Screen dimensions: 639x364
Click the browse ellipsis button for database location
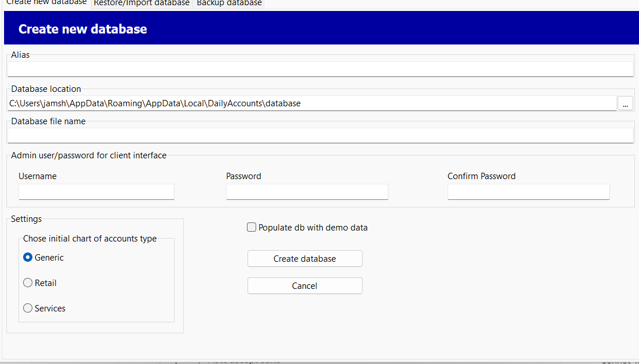point(625,104)
